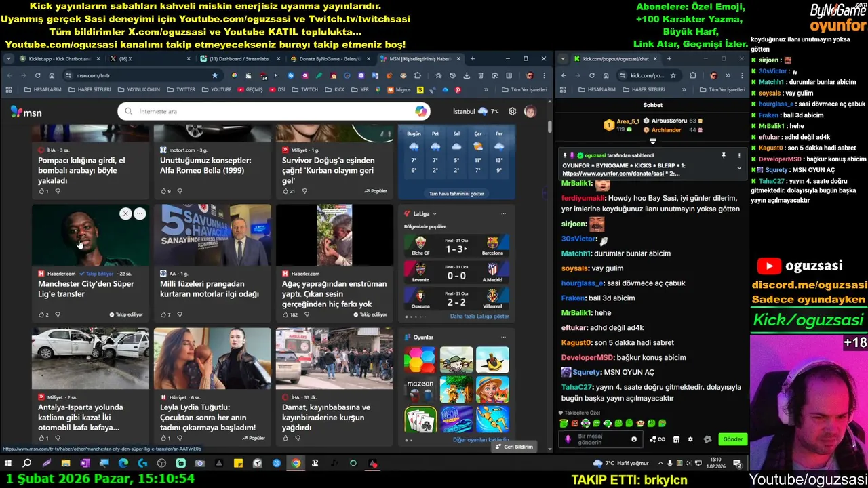The height and width of the screenshot is (488, 868).
Task: Open MSN settings gear
Action: click(x=513, y=111)
